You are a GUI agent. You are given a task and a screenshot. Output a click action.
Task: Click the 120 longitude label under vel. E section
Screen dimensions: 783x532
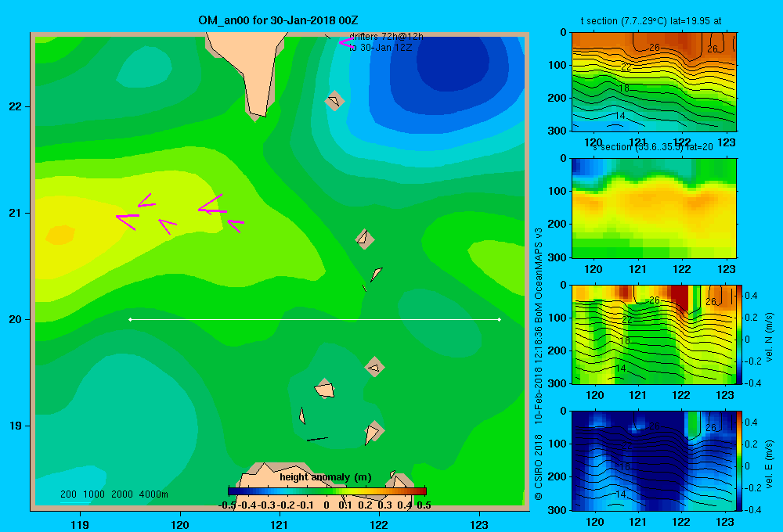594,522
